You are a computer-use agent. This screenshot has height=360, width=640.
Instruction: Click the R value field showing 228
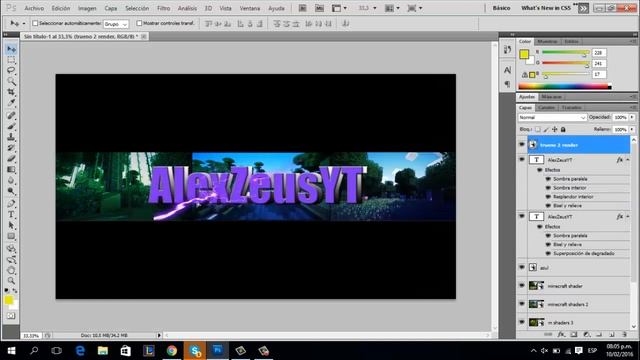(599, 53)
